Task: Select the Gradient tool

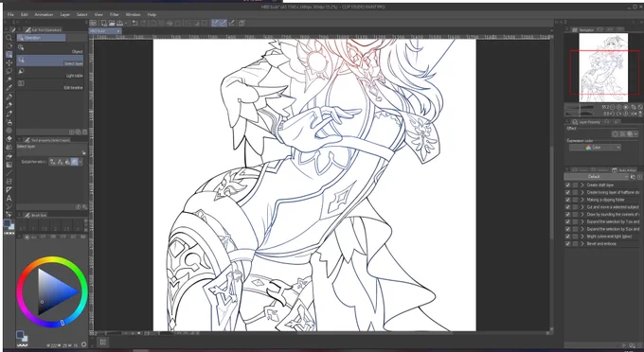Action: pyautogui.click(x=9, y=165)
